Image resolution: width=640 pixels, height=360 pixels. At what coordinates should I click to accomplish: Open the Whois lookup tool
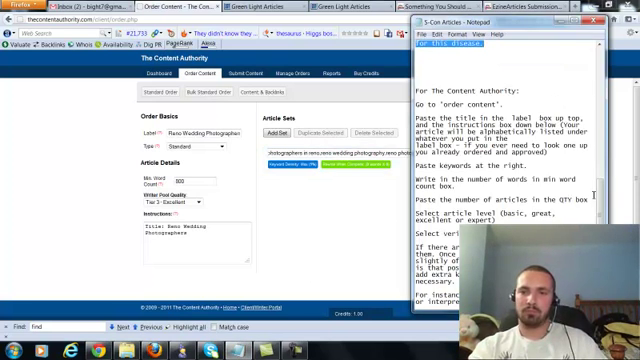(x=80, y=44)
